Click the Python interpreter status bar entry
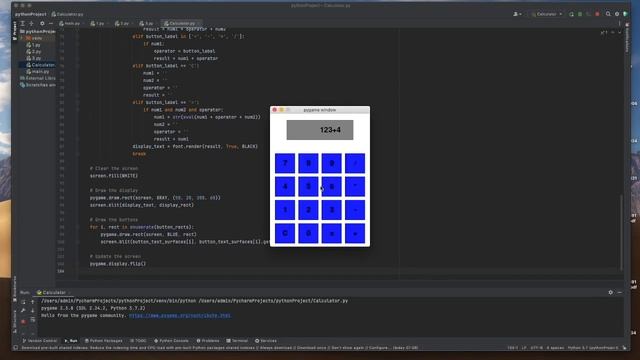Image resolution: width=640 pixels, height=360 pixels. [593, 348]
